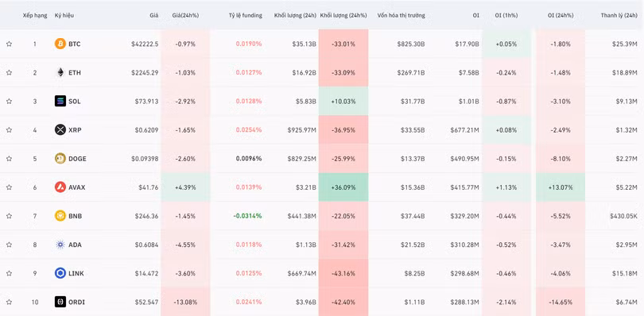Open the ORDI symbol link

(x=77, y=303)
